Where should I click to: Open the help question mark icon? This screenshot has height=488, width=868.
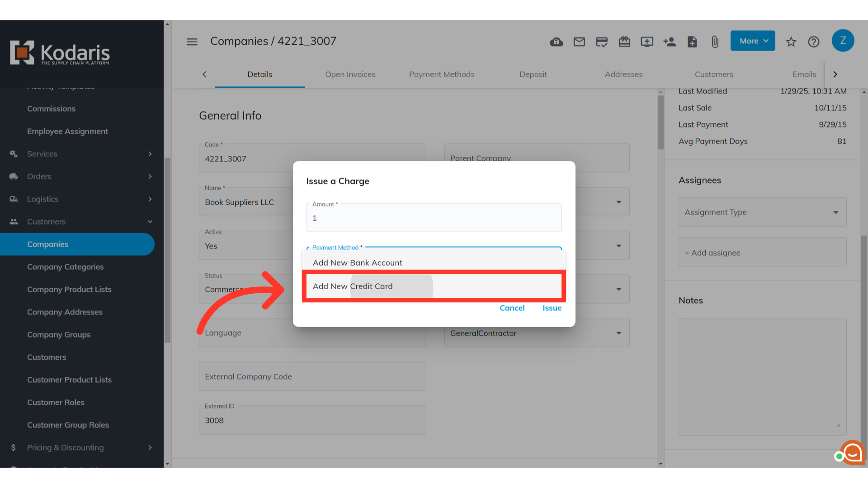tap(814, 42)
